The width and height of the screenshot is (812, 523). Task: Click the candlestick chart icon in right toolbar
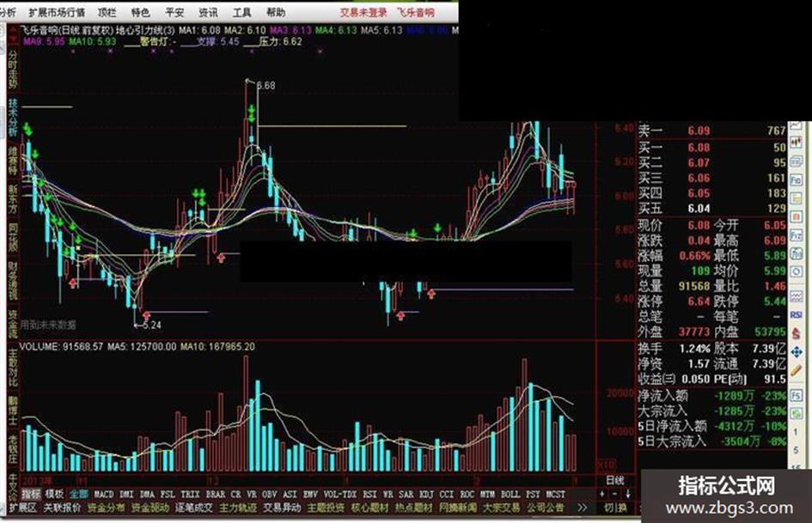797,143
